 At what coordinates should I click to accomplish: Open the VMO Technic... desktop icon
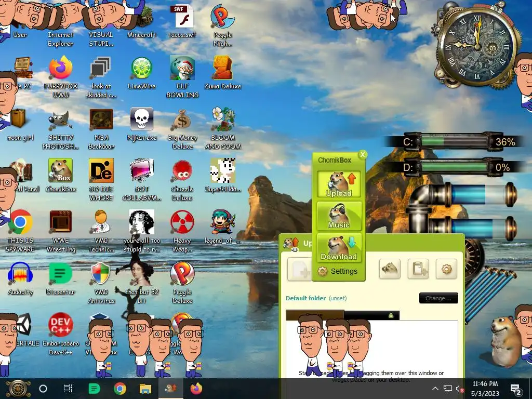101,231
